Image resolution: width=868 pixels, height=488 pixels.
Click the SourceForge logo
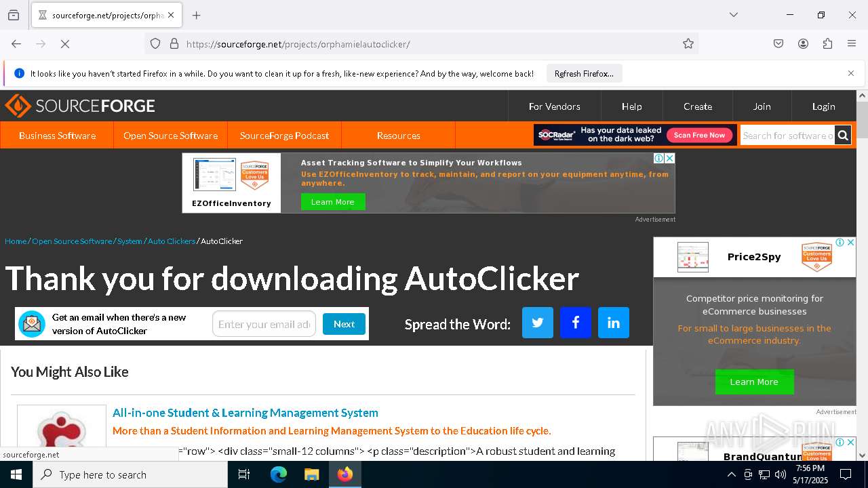(x=80, y=106)
